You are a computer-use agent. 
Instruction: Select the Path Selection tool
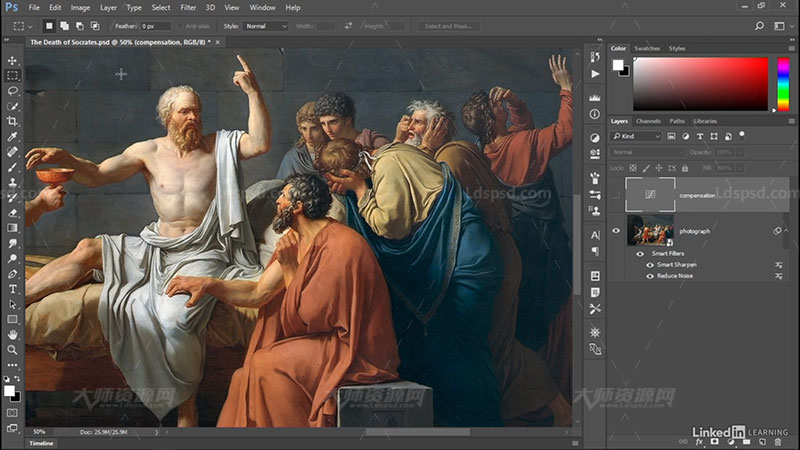(12, 305)
